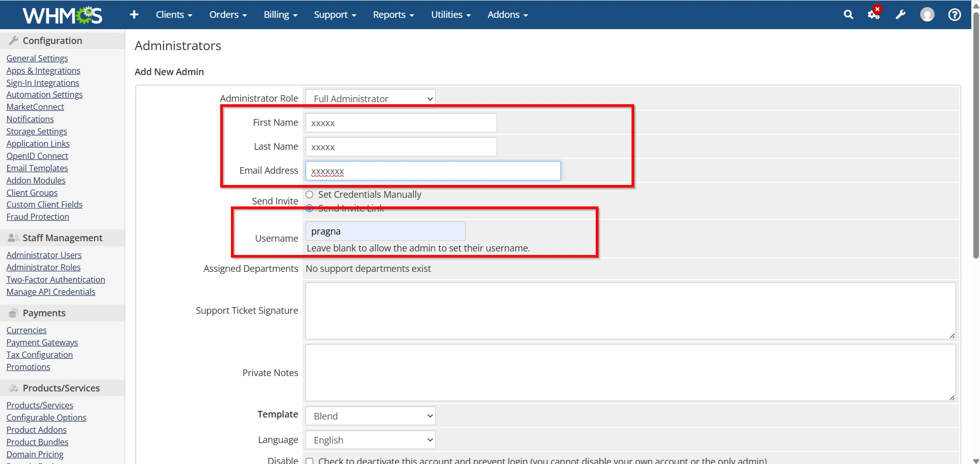Open OpenID Connect link

tap(37, 156)
